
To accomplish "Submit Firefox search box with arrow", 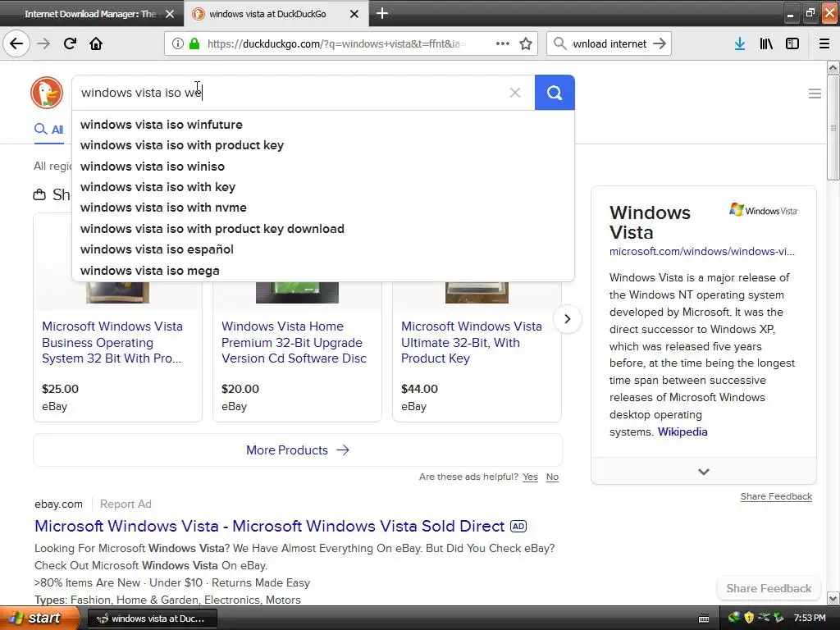I will tap(660, 43).
